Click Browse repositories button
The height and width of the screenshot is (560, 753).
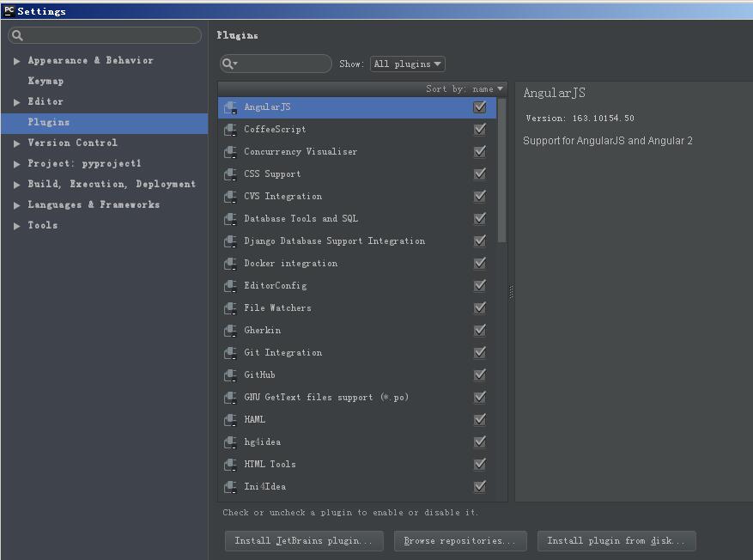click(x=460, y=541)
